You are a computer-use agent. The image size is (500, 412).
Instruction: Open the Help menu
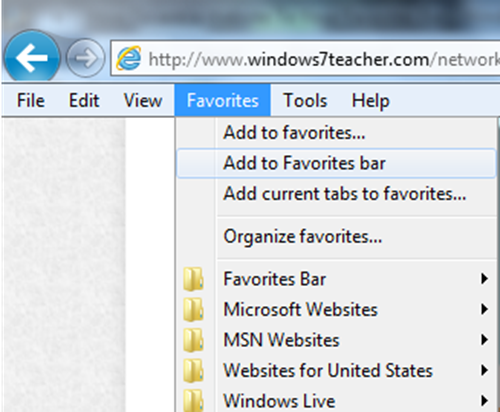371,100
